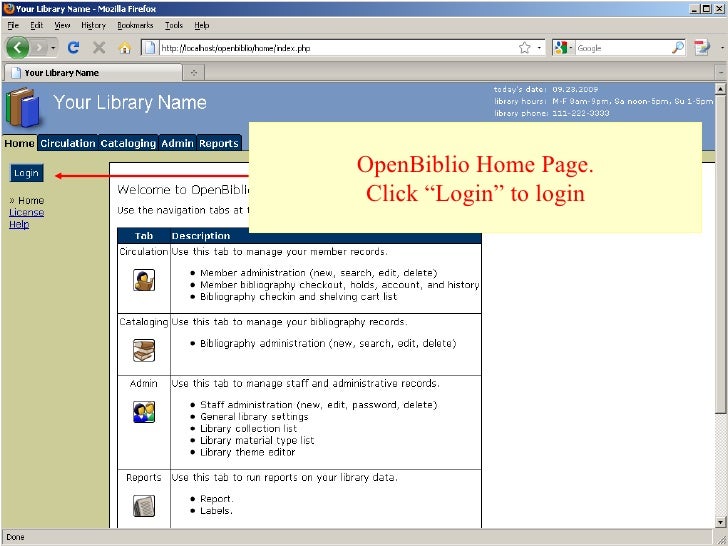Open the toolbar overflow arrow beside notepad icon

coord(722,48)
